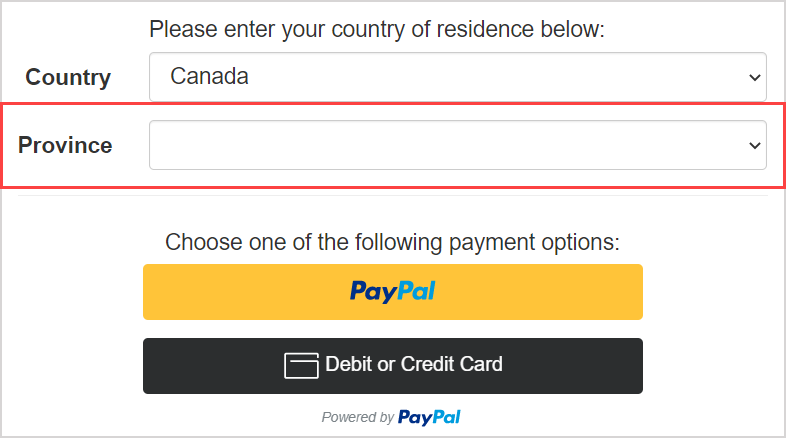Click the Province field's chevron arrow
Screen dimensions: 786x438
click(x=754, y=146)
